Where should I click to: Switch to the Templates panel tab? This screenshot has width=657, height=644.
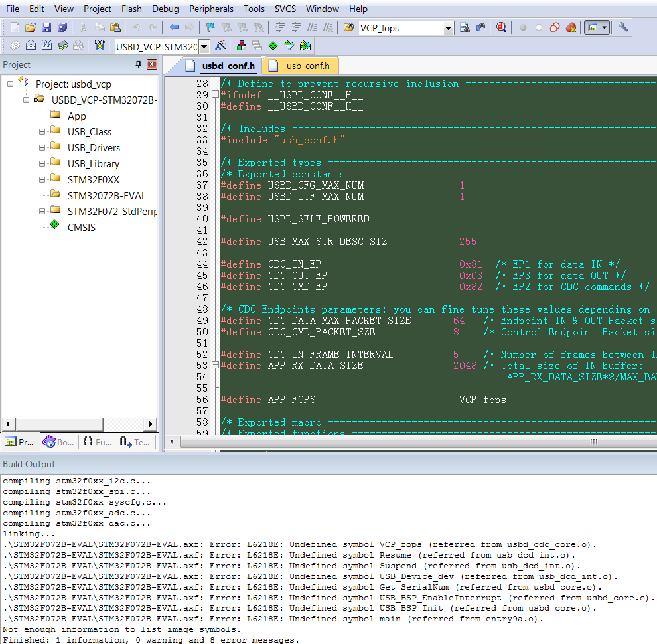pos(135,442)
